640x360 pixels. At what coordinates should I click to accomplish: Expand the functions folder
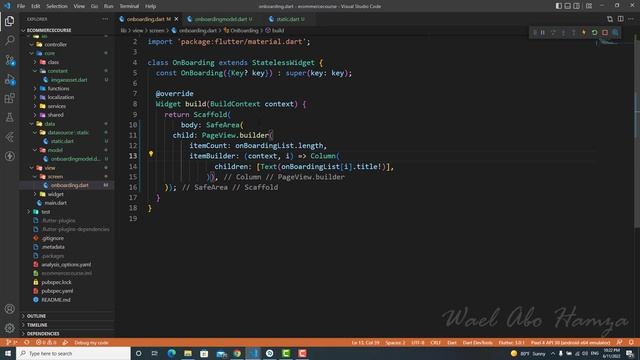point(67,89)
